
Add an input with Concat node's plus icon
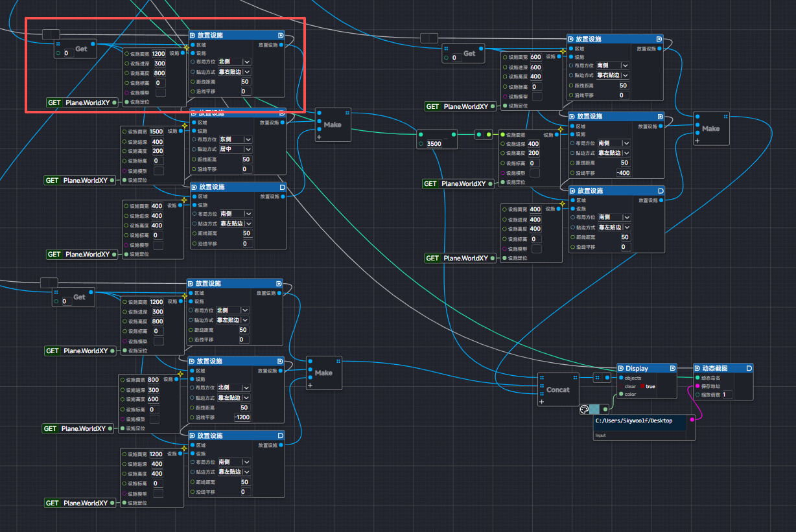tap(542, 402)
